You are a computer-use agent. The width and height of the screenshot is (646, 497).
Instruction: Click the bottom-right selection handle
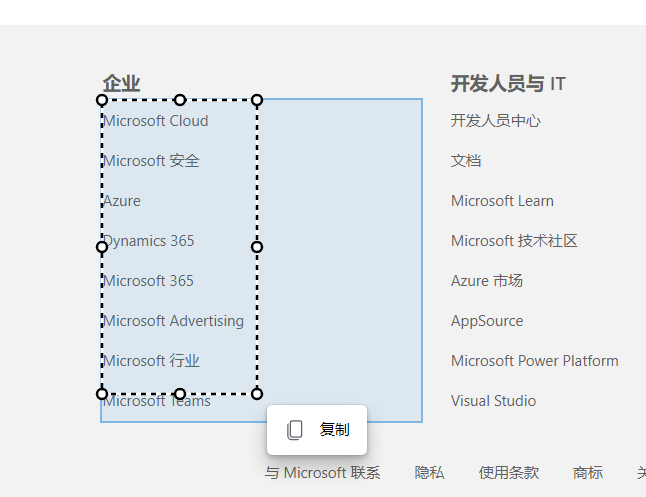pos(257,393)
